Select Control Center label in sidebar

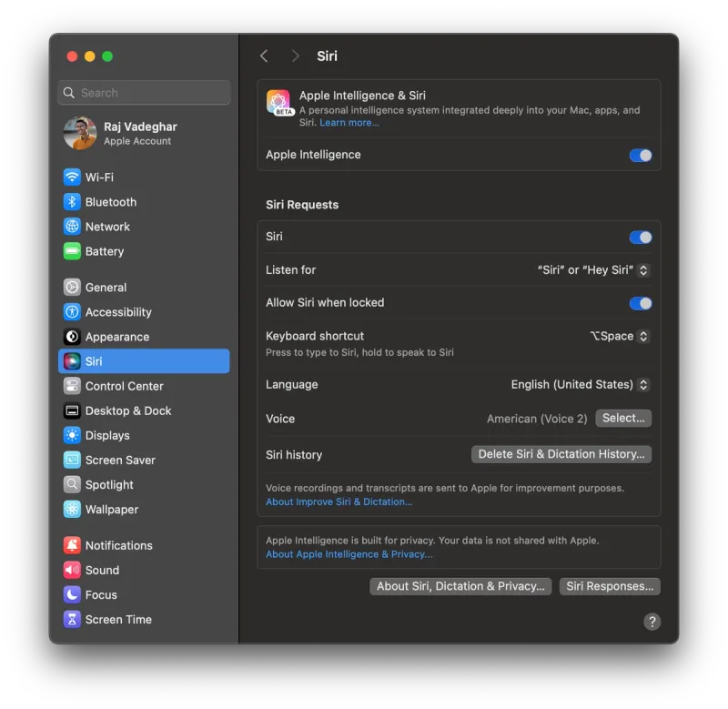pyautogui.click(x=125, y=386)
